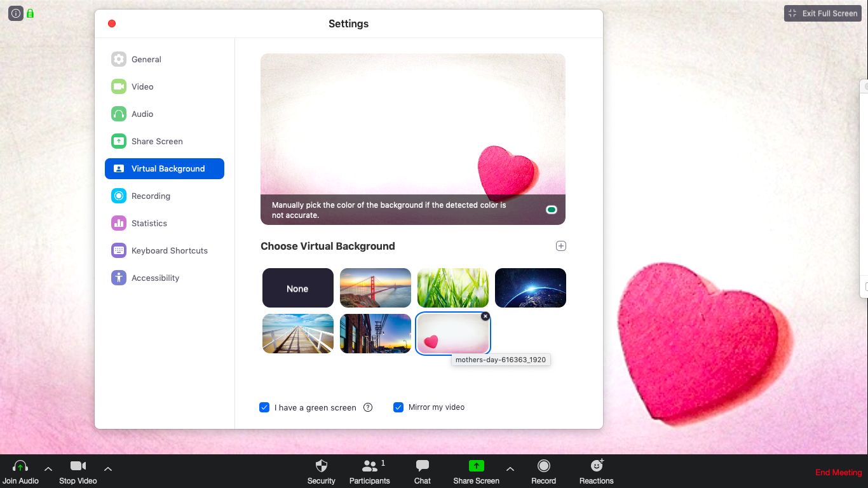868x488 pixels.
Task: Open the Participants panel
Action: pyautogui.click(x=370, y=472)
